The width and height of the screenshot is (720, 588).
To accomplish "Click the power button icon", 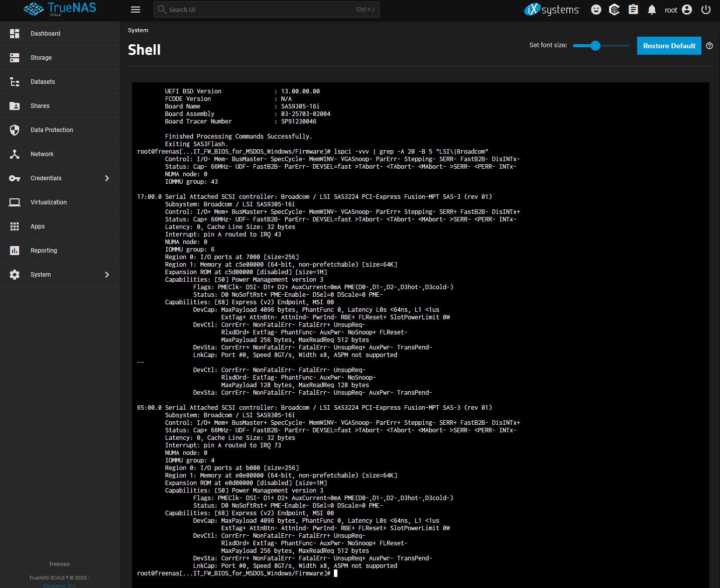I will click(x=706, y=10).
